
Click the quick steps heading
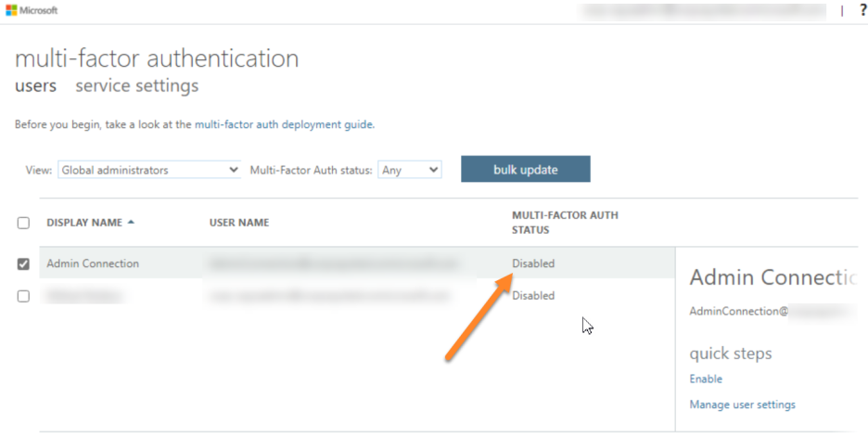point(730,353)
